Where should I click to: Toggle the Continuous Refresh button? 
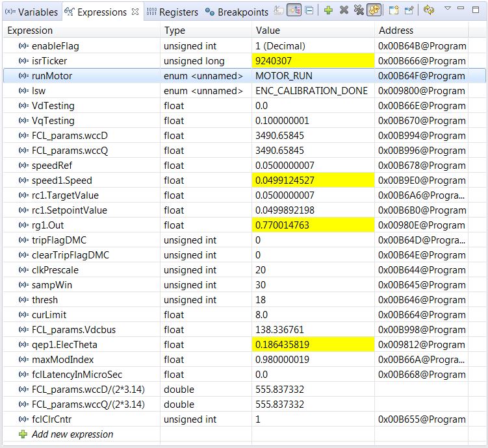tap(374, 11)
